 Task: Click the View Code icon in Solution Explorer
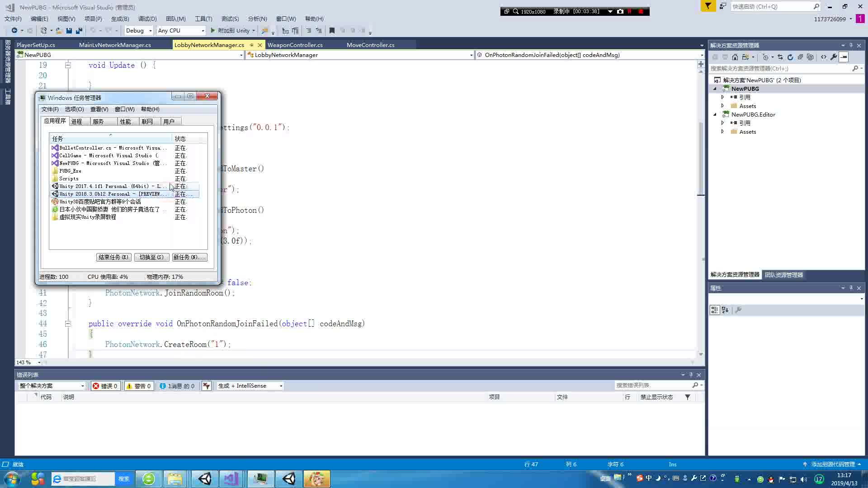tap(823, 57)
